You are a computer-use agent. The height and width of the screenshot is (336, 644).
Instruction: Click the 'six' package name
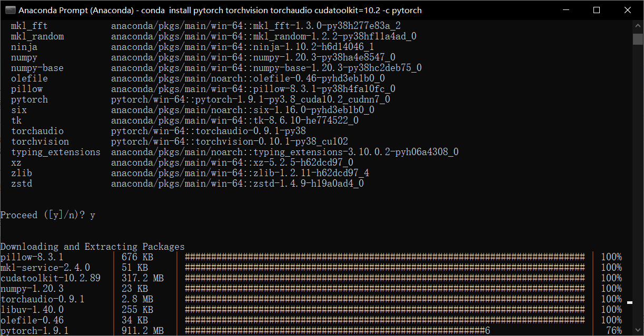tap(19, 110)
